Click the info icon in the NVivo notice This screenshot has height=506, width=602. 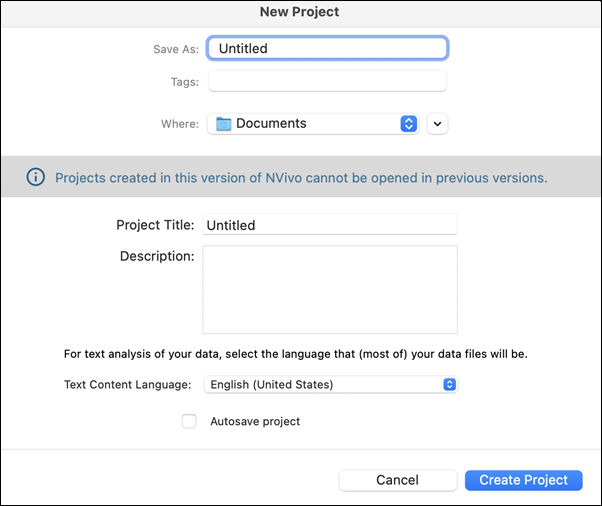click(36, 177)
